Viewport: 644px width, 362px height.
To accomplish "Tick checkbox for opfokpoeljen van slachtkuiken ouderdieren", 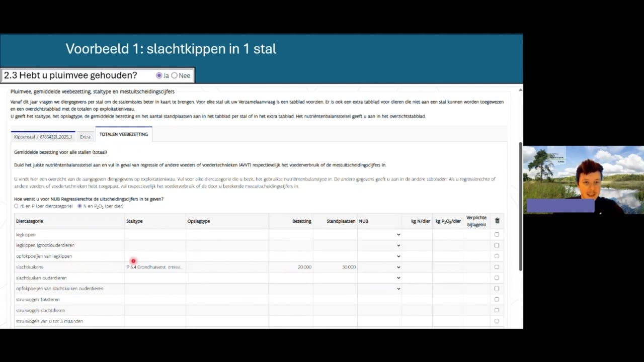I will click(x=497, y=289).
